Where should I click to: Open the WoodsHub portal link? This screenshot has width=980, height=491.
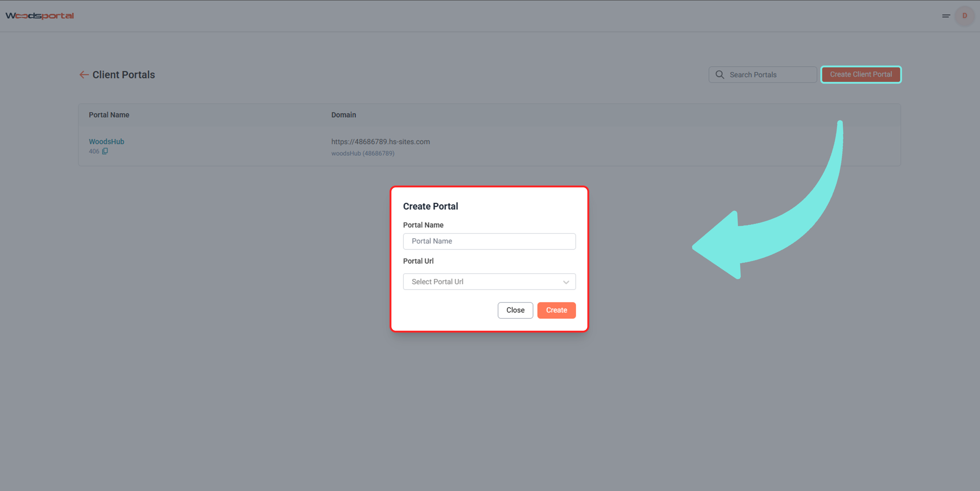[x=107, y=142]
